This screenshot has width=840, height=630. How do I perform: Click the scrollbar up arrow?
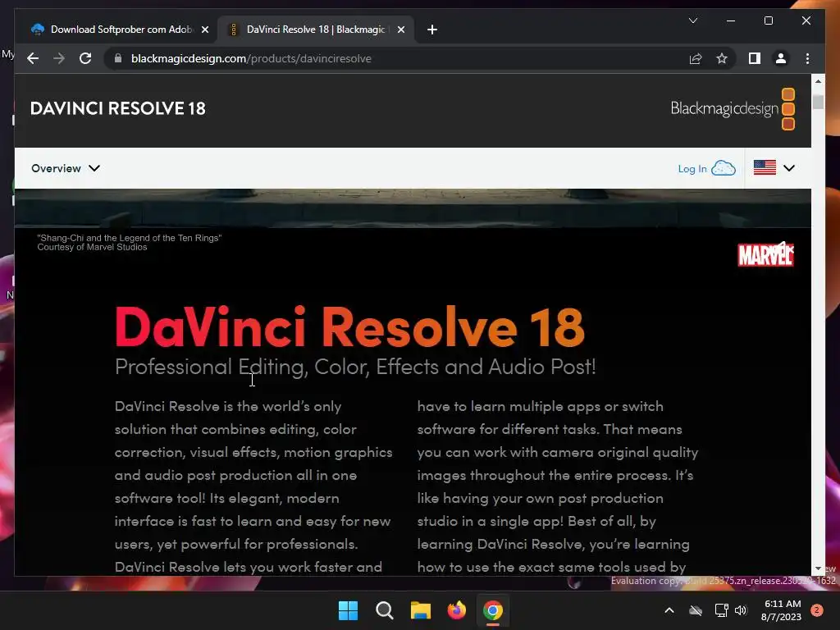click(x=818, y=81)
